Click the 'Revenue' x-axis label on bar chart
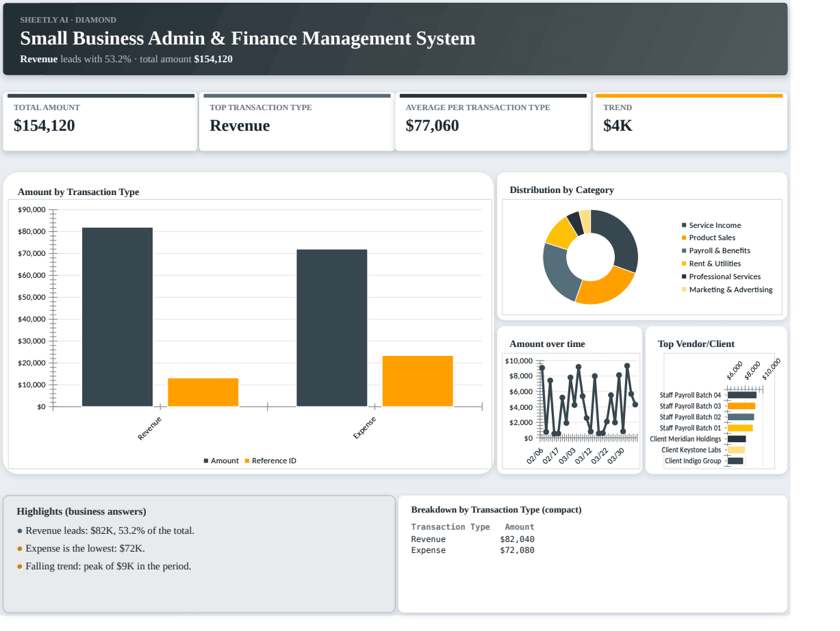Image resolution: width=840 pixels, height=631 pixels. pyautogui.click(x=150, y=428)
